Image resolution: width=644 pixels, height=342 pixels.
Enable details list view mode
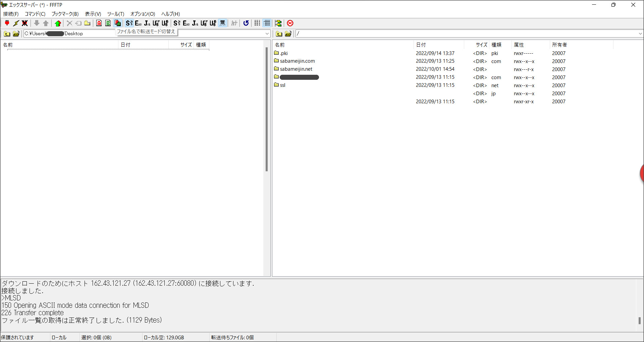pyautogui.click(x=267, y=23)
